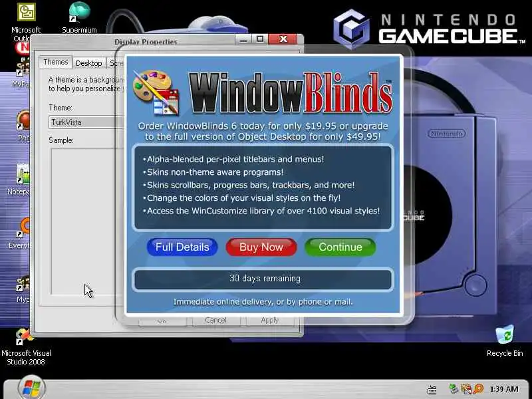Click Cancel in Display Properties
This screenshot has height=399, width=532.
(x=215, y=321)
